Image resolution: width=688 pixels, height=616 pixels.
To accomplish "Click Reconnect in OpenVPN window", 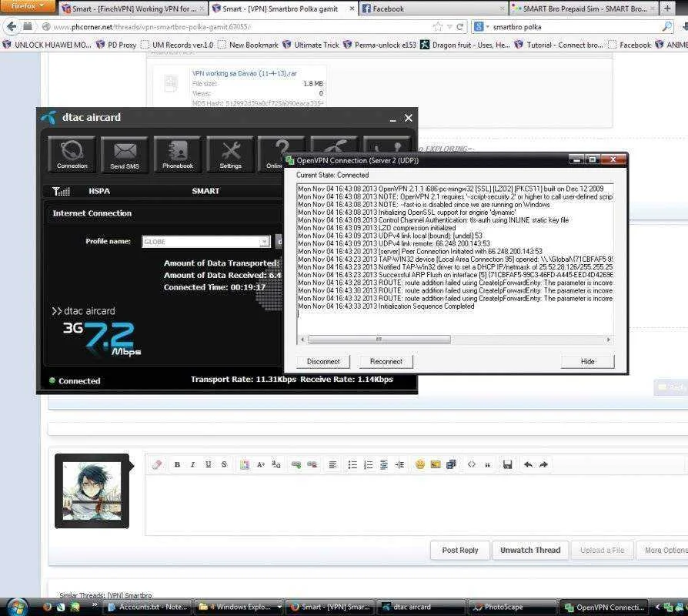I will click(386, 361).
